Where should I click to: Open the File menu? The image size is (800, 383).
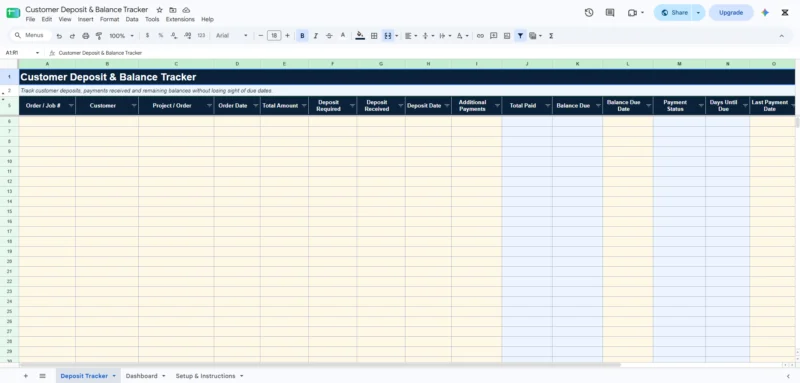click(30, 19)
